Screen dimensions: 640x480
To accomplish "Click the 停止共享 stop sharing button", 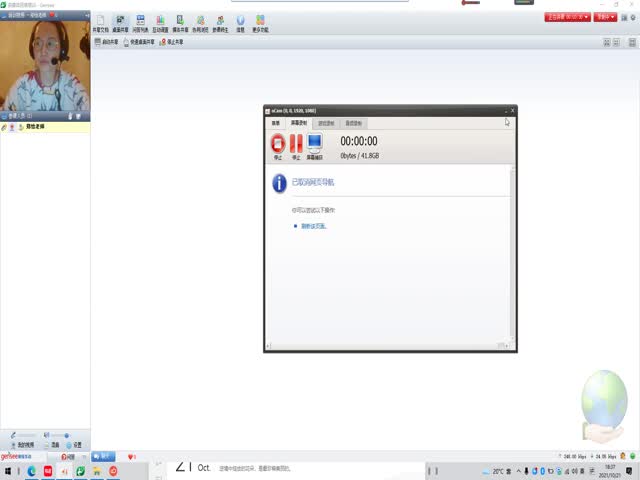I will pos(173,42).
